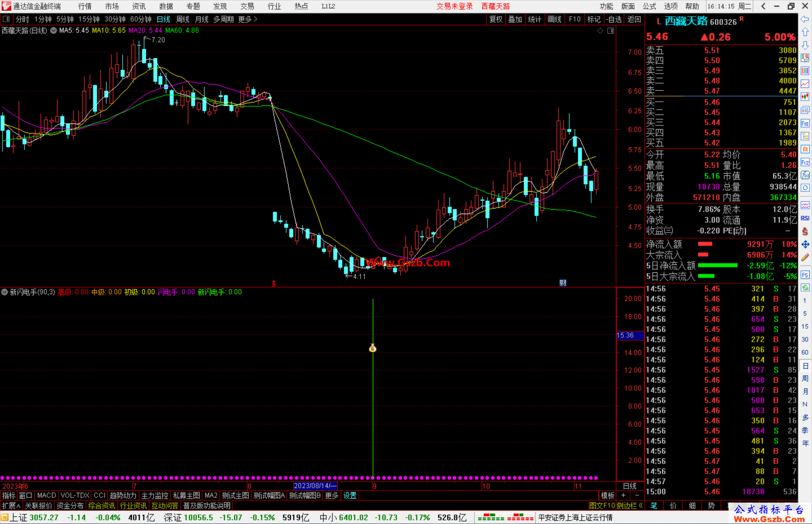Switch to the 周线 tab
Screen dimensions: 812x524
click(x=183, y=19)
